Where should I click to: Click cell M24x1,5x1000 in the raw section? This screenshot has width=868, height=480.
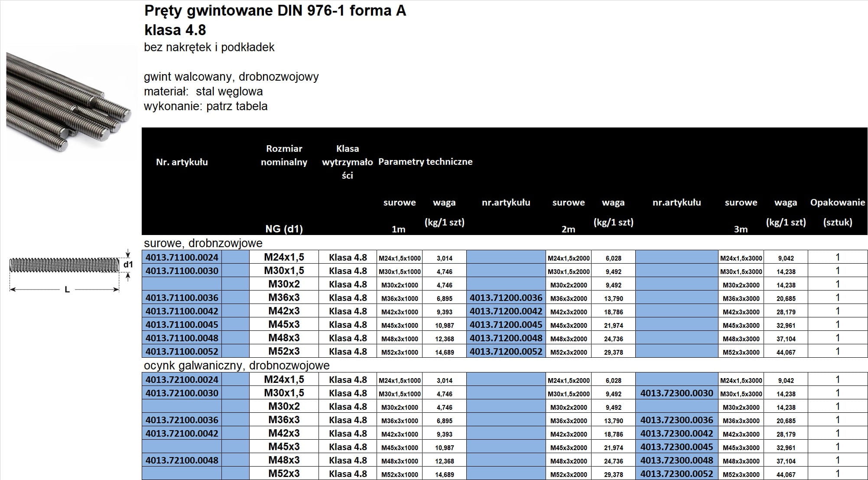400,258
